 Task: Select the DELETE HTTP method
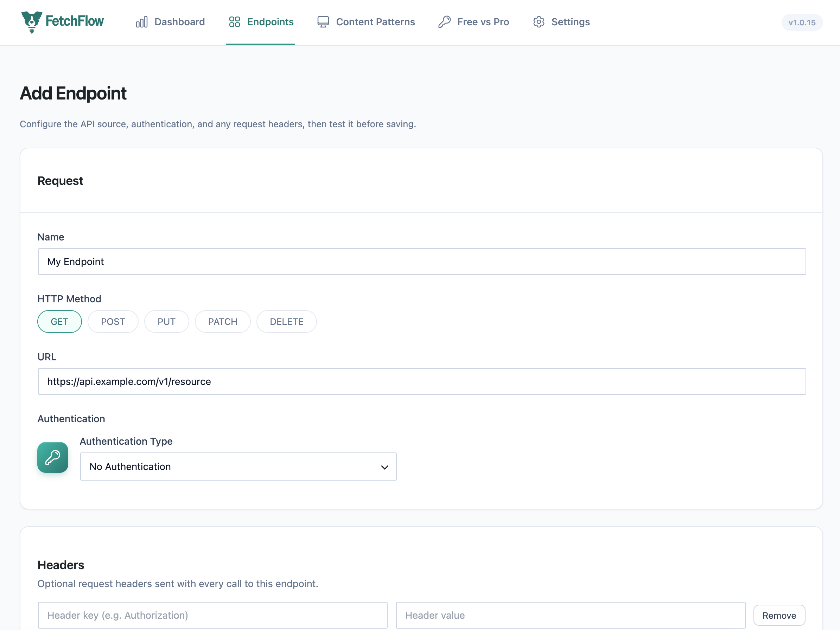click(x=287, y=321)
